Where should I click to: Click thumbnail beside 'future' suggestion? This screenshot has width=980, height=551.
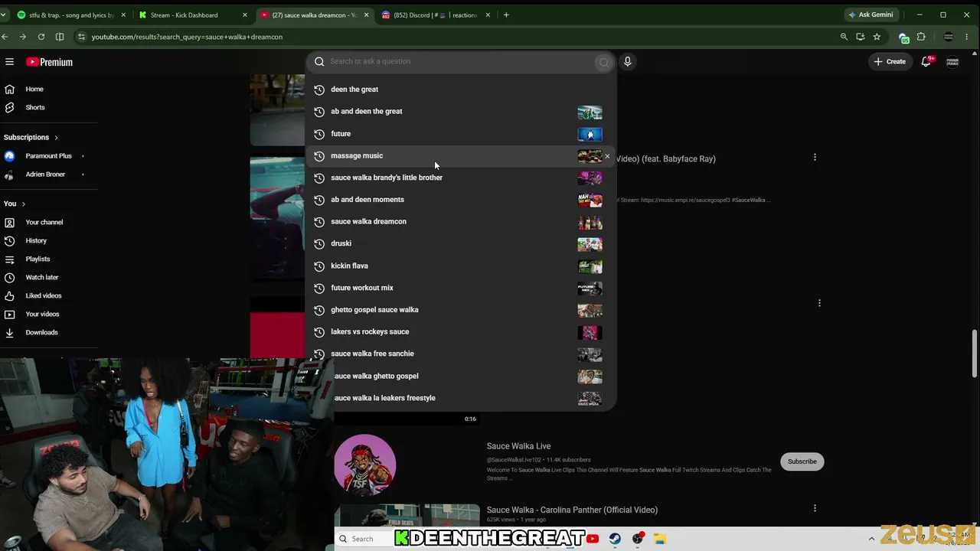point(590,135)
